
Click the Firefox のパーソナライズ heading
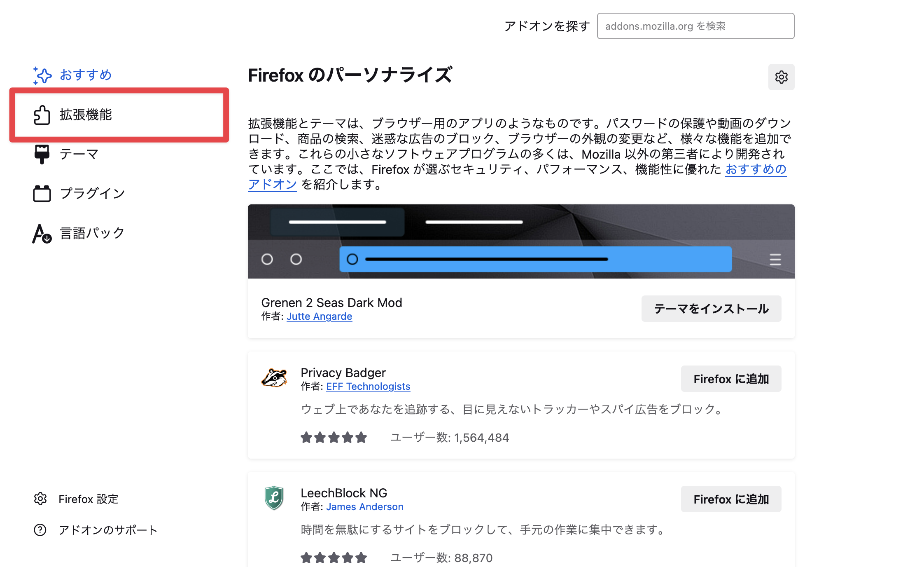coord(350,75)
